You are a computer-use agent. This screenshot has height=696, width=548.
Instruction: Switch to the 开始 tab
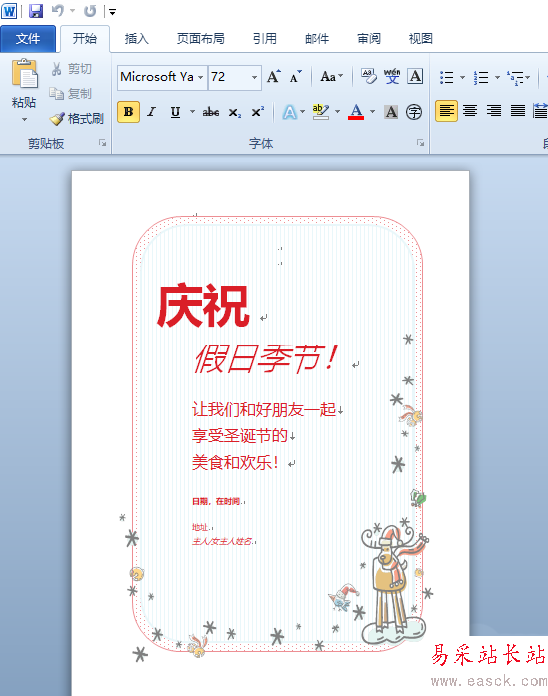[x=84, y=39]
